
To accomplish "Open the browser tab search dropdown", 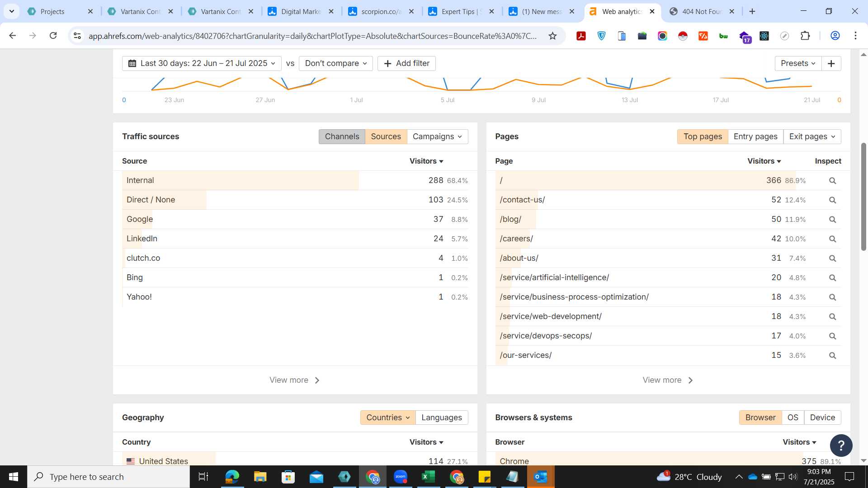I will [11, 11].
